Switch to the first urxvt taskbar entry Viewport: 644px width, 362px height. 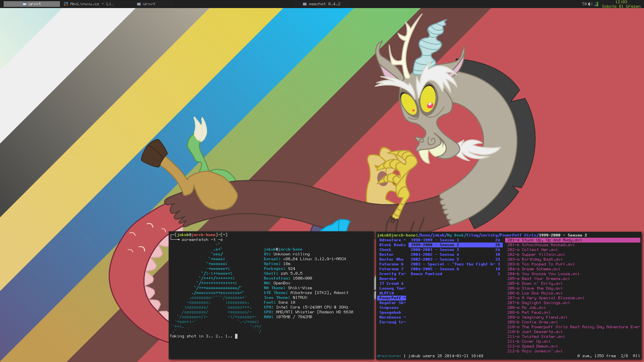tap(31, 4)
